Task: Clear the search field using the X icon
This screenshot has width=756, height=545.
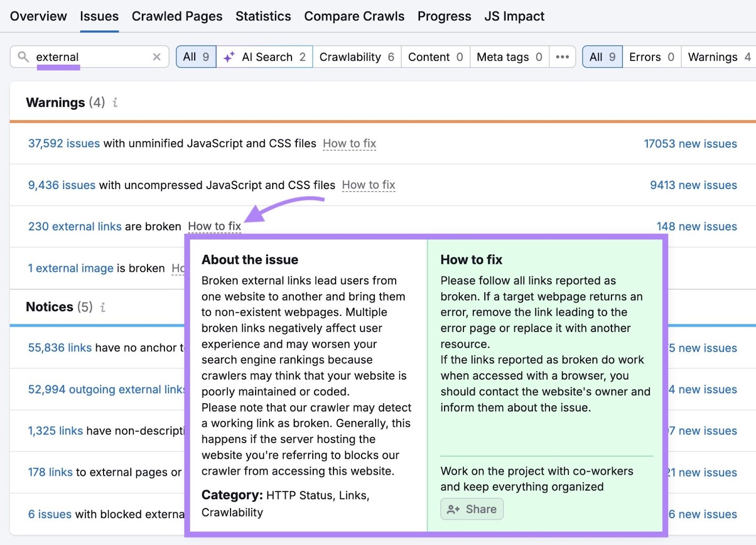Action: [156, 57]
